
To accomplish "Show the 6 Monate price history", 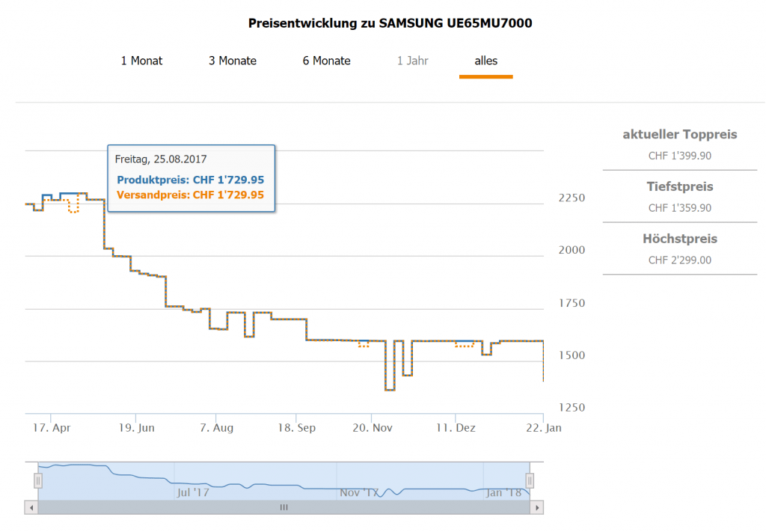I will click(326, 61).
